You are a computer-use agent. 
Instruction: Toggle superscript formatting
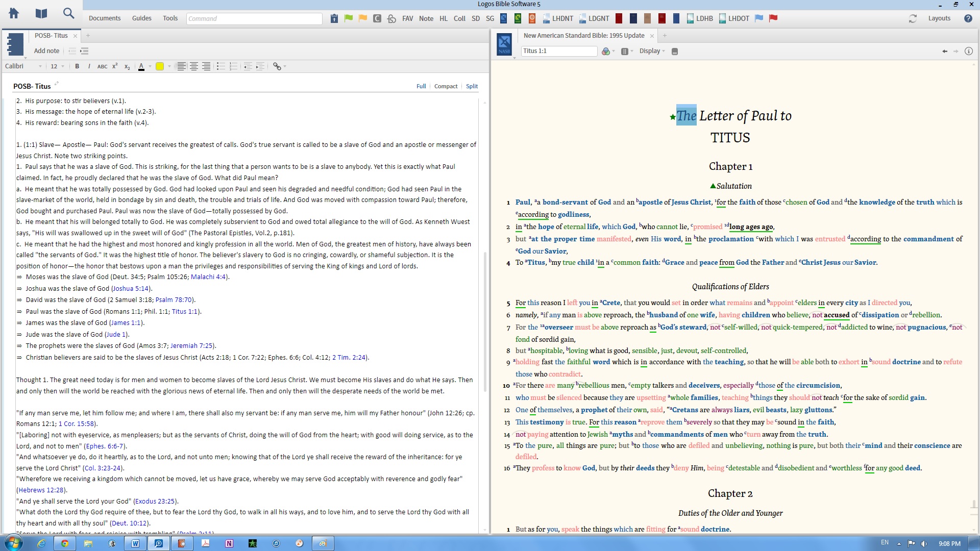click(x=115, y=66)
